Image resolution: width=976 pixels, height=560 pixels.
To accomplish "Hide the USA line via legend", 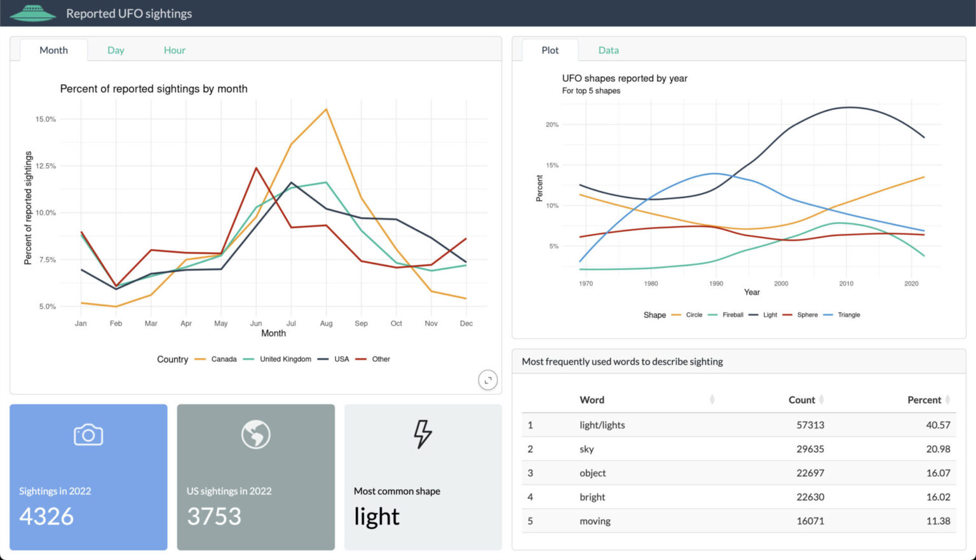I will tap(341, 359).
